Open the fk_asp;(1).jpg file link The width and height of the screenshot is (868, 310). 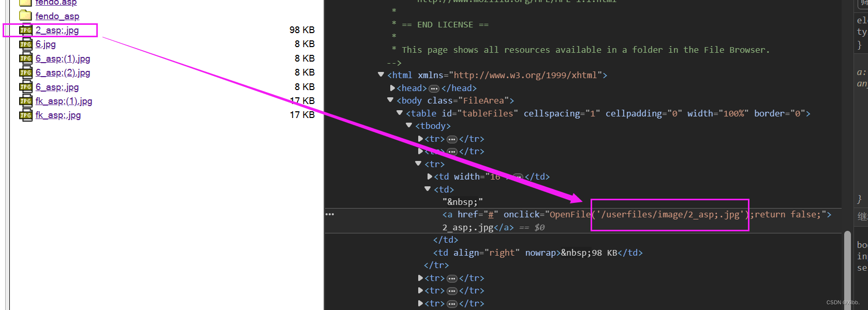click(64, 101)
